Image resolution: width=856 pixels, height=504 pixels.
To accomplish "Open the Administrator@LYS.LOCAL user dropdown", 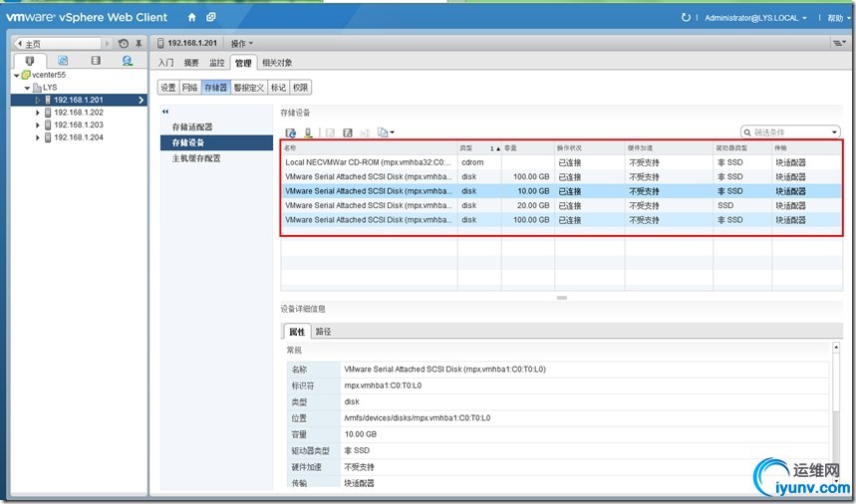I will click(755, 18).
